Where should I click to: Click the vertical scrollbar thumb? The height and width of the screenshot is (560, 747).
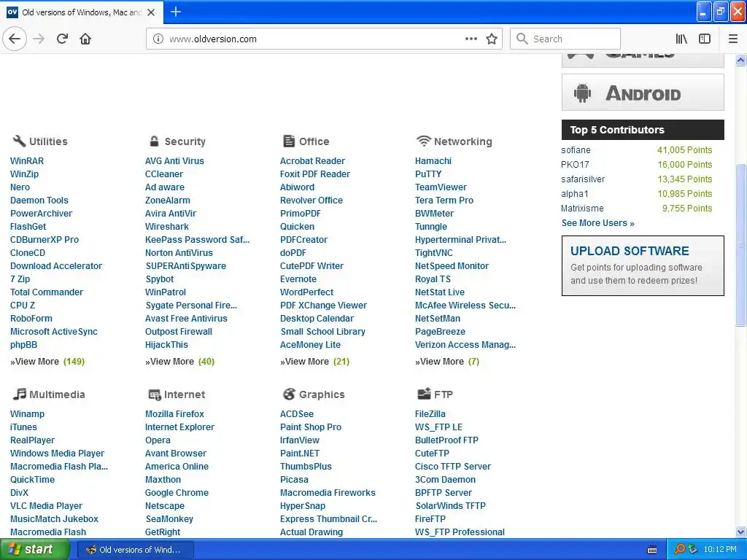coord(740,245)
